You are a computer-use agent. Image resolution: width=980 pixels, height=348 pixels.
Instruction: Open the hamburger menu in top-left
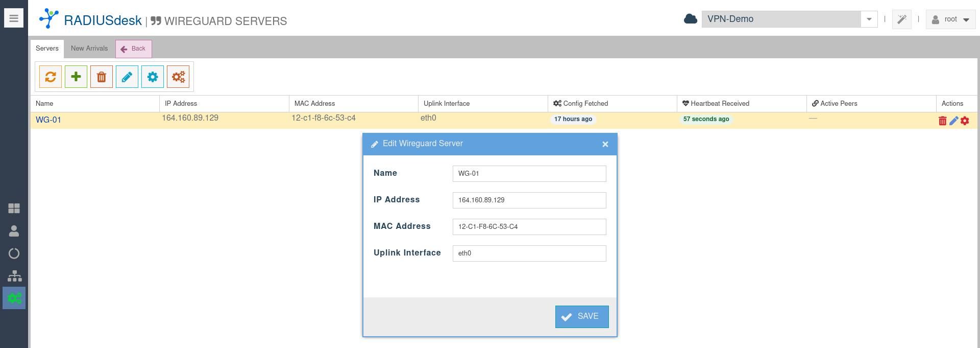coord(14,18)
